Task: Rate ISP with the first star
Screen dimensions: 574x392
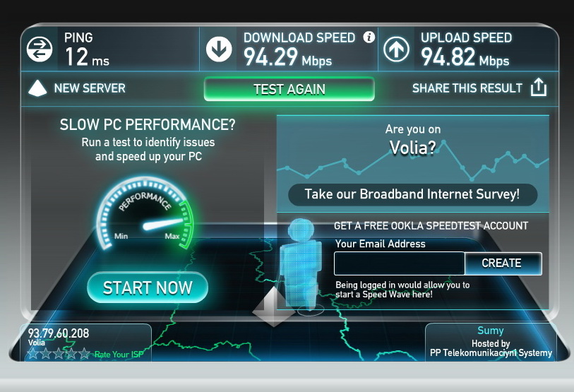Action: point(33,354)
